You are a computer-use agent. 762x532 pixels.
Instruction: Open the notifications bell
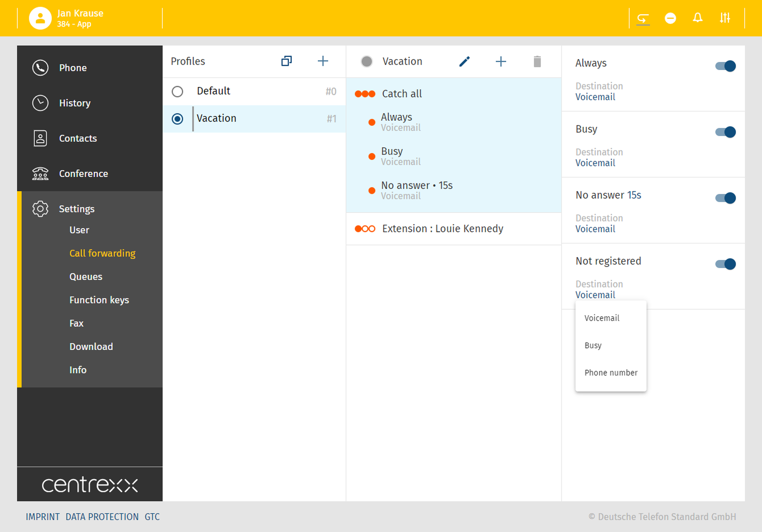click(698, 18)
